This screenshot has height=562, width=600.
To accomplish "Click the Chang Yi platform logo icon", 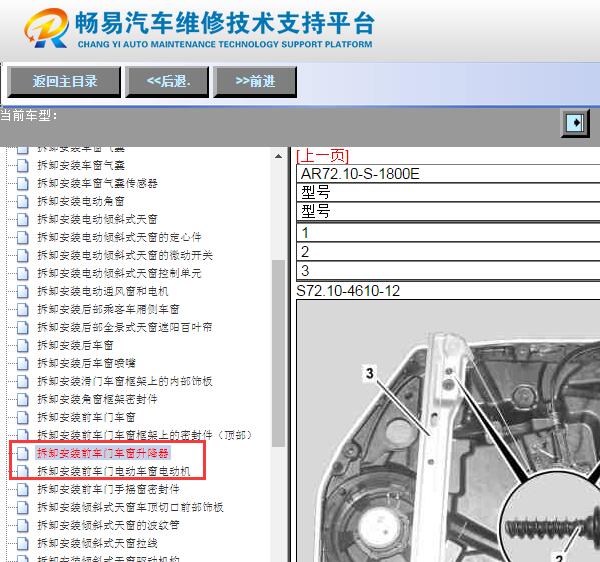I will coord(46,28).
